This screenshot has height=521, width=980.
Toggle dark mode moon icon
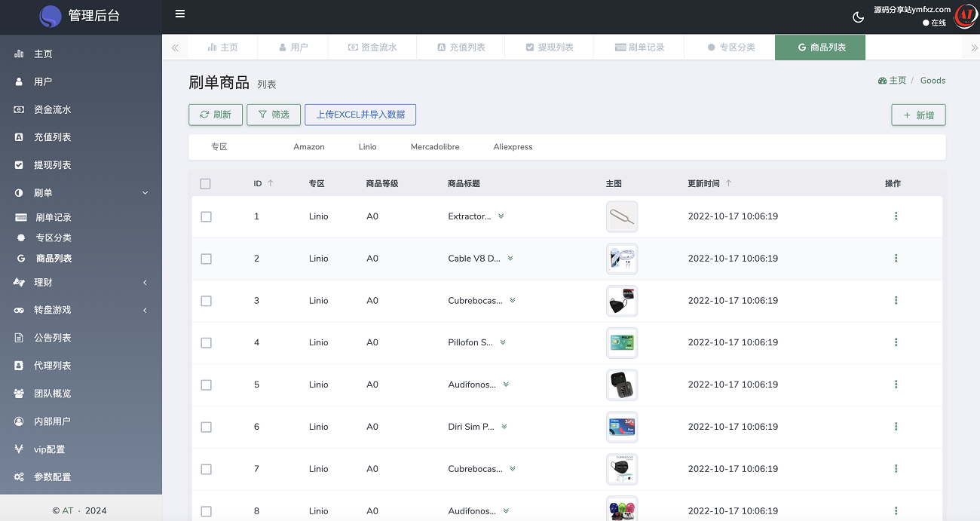(858, 17)
